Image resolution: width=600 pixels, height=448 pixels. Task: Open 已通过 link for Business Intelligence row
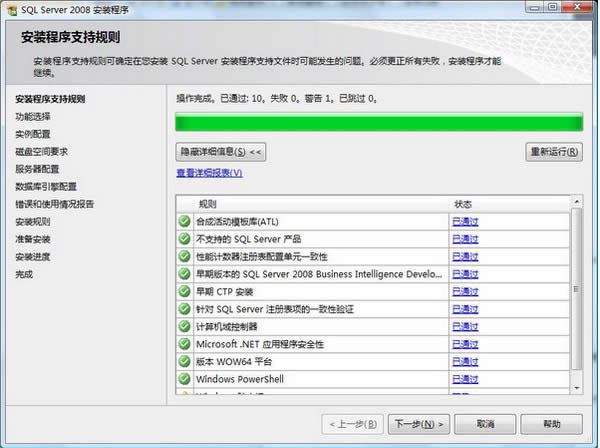[465, 274]
